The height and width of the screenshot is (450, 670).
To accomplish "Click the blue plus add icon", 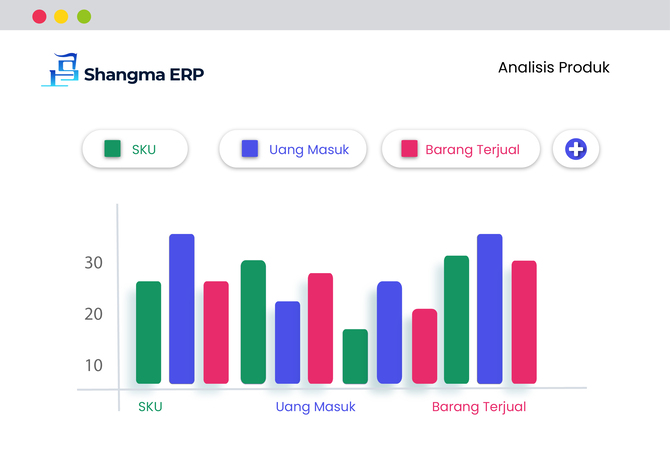I will pos(576,149).
